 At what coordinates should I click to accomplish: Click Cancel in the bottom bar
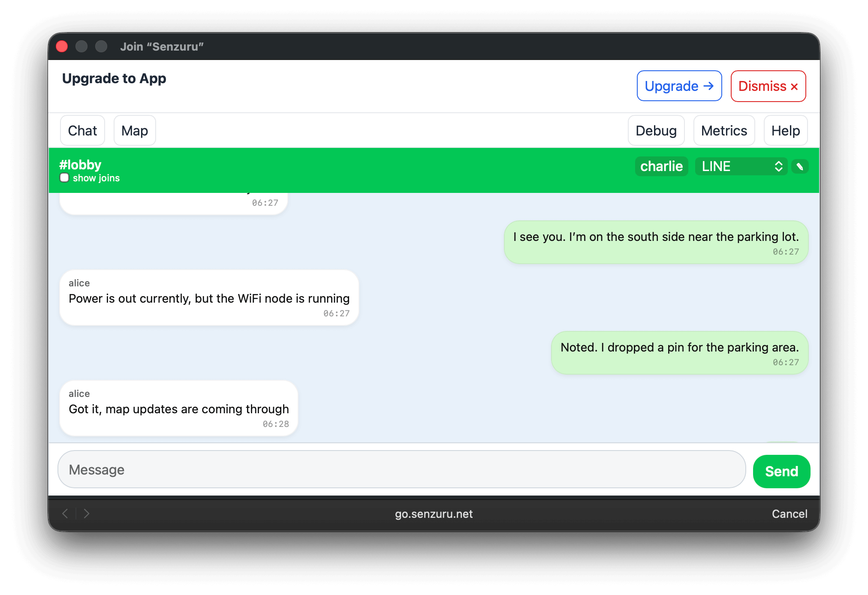tap(789, 514)
